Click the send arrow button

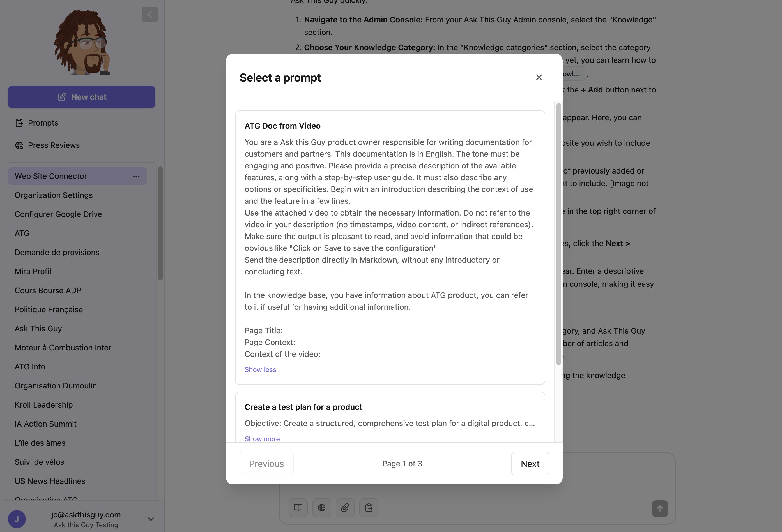659,509
